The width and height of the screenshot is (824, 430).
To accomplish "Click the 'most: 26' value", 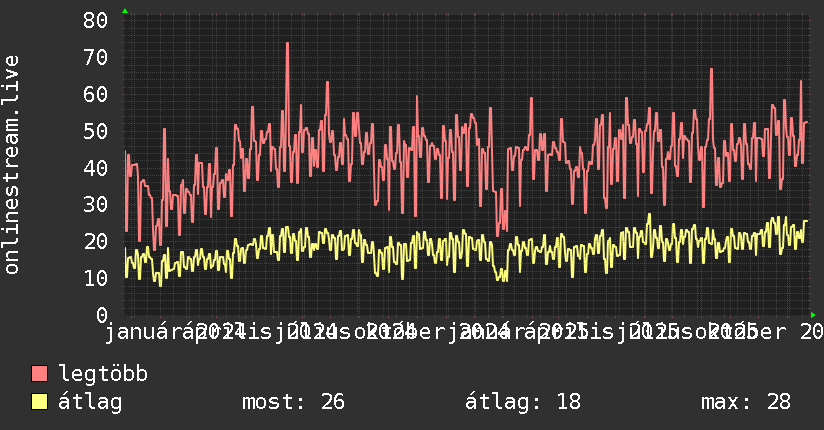I will pos(293,402).
